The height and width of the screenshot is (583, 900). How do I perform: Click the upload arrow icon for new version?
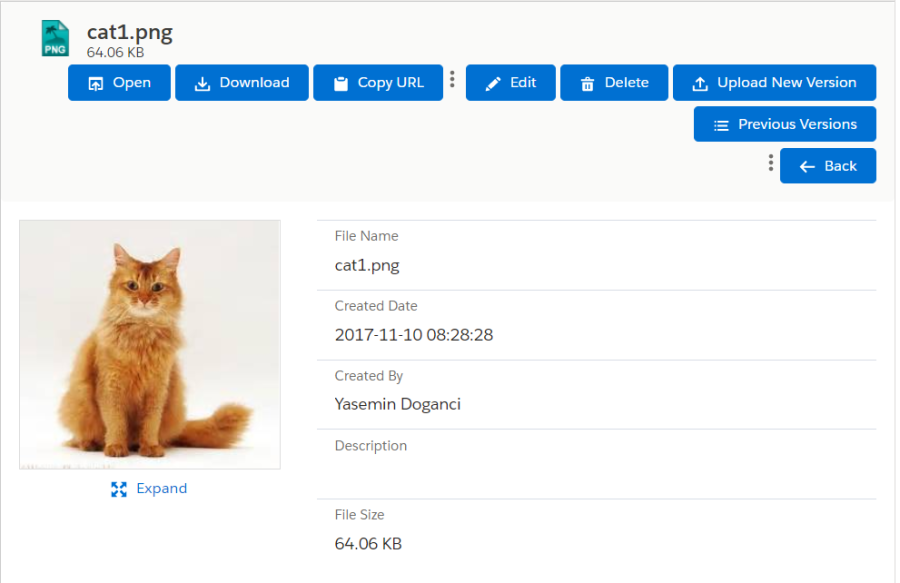[x=700, y=84]
